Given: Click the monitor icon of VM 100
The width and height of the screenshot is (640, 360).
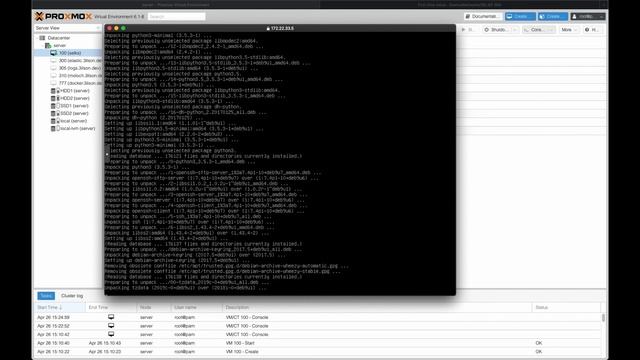Looking at the screenshot, I should [x=53, y=53].
